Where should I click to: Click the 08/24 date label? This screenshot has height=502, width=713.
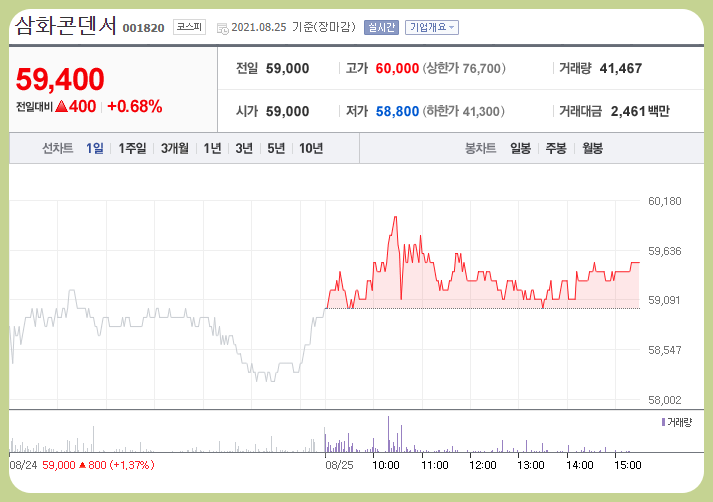(x=23, y=465)
